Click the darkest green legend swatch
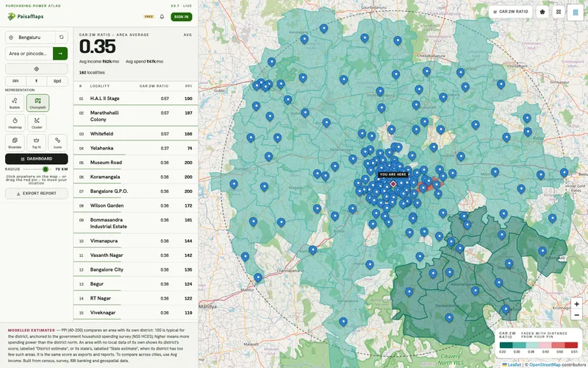Viewport: 588px width, 368px height. click(x=506, y=345)
